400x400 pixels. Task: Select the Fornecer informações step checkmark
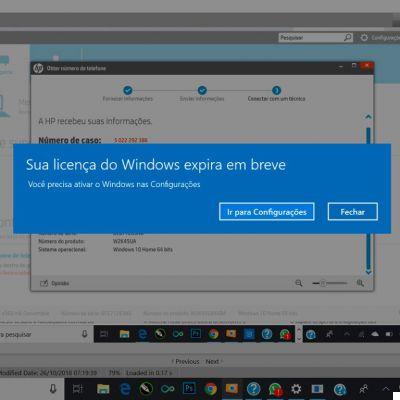(128, 90)
